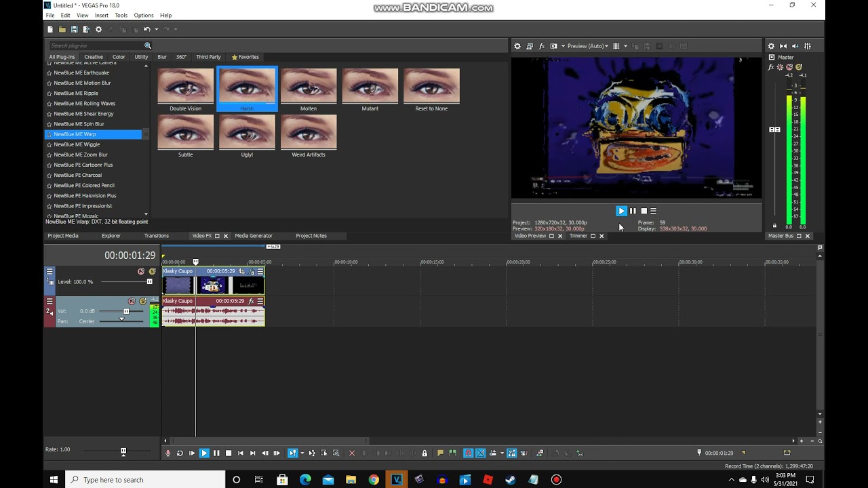Show the Favorites plug-in tab
Screen dimensions: 868x488
245,57
